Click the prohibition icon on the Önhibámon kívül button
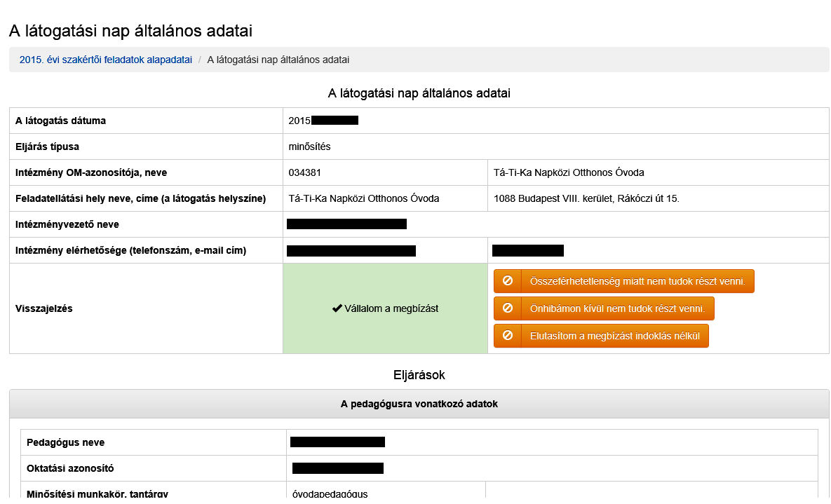This screenshot has width=831, height=504. (x=508, y=308)
